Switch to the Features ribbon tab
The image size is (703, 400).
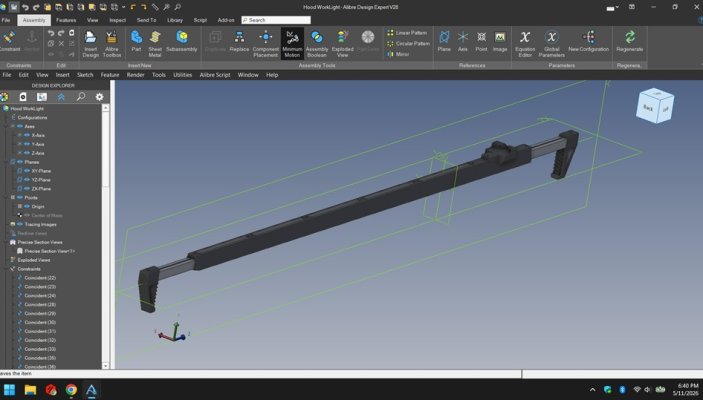pyautogui.click(x=66, y=20)
